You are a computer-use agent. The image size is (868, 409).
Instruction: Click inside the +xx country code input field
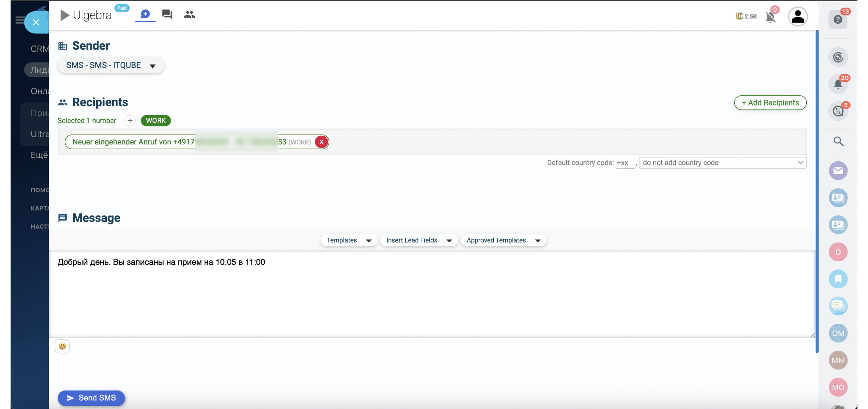point(625,163)
